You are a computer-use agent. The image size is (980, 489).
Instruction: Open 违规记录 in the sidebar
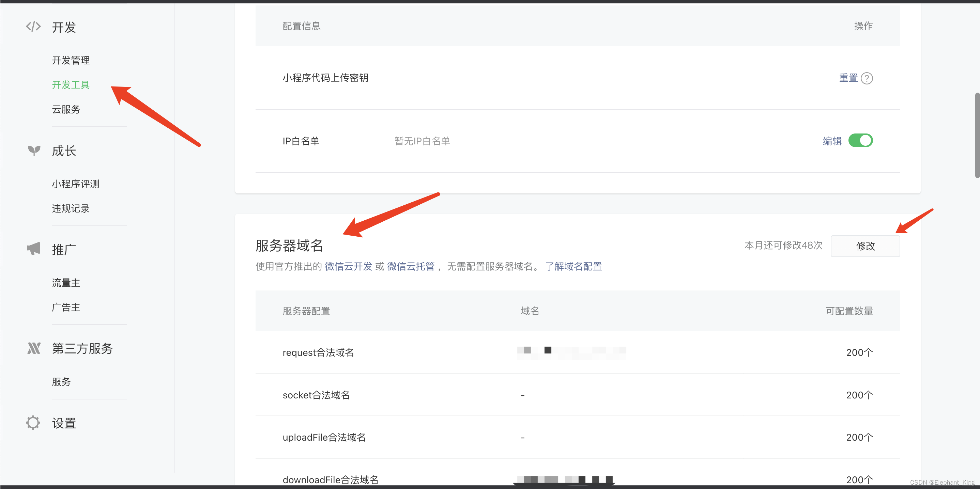[71, 208]
